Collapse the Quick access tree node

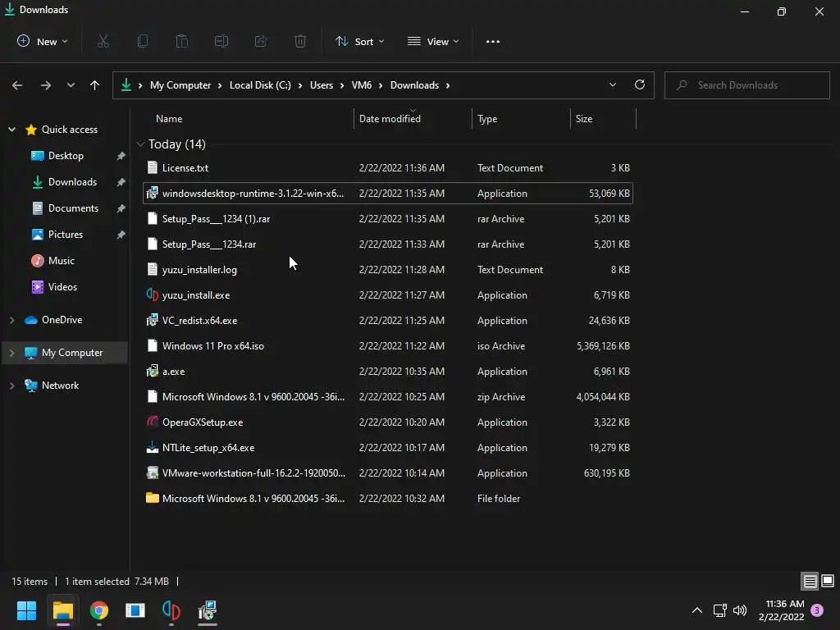coord(11,129)
